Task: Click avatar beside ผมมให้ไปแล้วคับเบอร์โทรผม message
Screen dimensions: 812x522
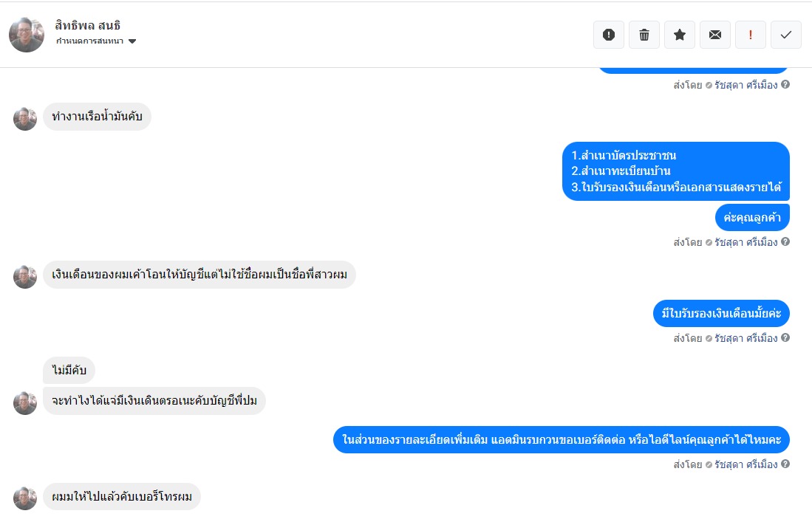Action: (x=25, y=498)
